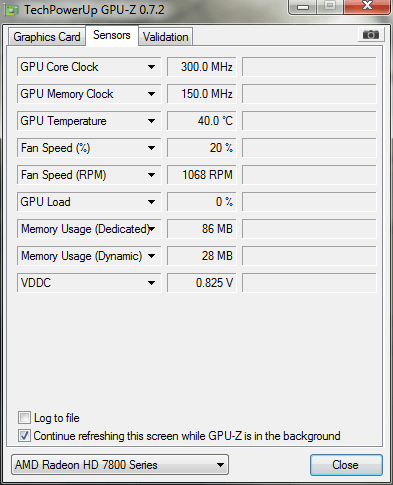The width and height of the screenshot is (393, 485).
Task: Expand Memory Usage (Dynamic) dropdown
Action: [151, 256]
